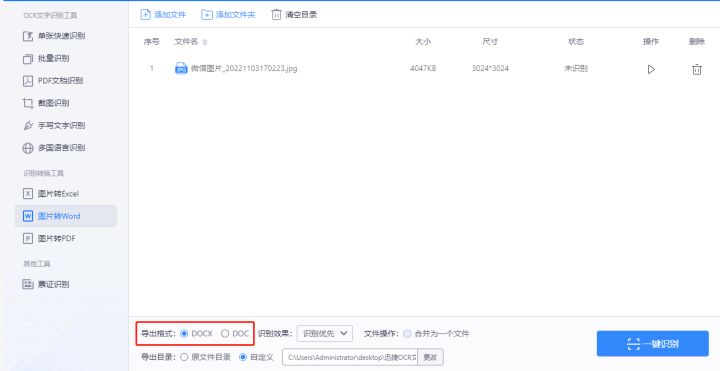Click the 添加文件 plus icon

pos(145,14)
